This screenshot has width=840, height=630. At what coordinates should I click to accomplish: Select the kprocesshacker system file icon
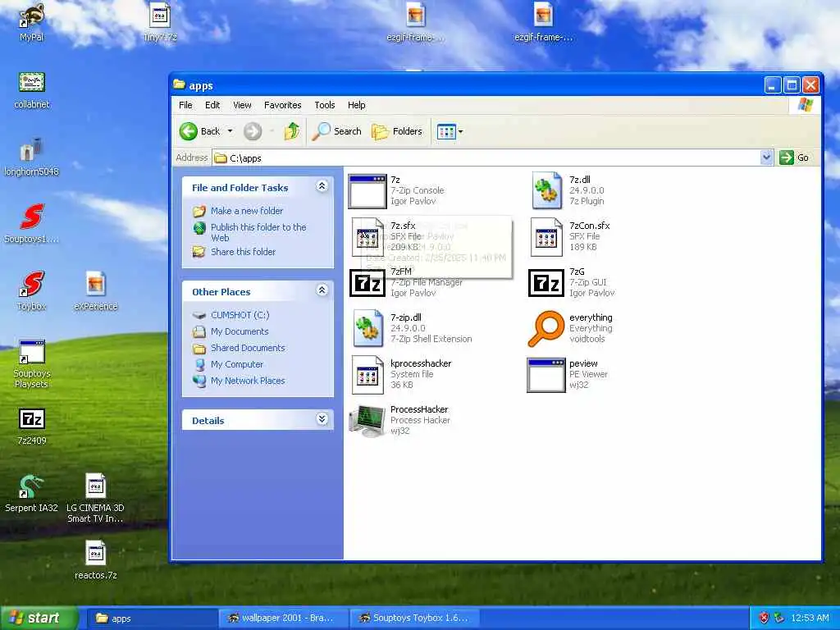point(367,374)
